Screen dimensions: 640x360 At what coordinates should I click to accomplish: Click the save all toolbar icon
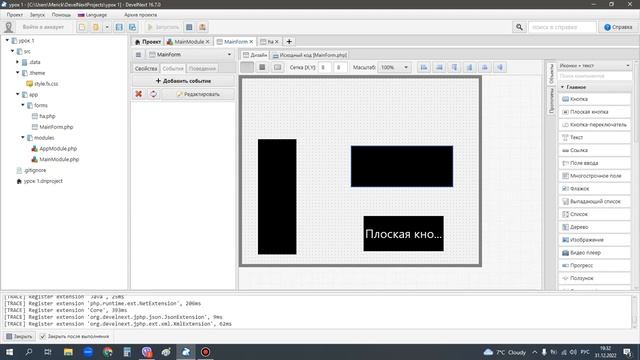[x=132, y=27]
